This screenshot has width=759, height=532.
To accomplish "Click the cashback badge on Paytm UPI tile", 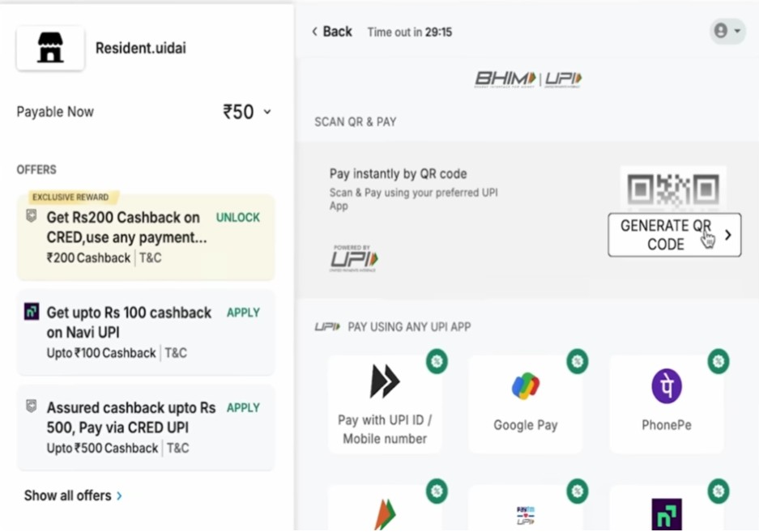I will pos(577,491).
